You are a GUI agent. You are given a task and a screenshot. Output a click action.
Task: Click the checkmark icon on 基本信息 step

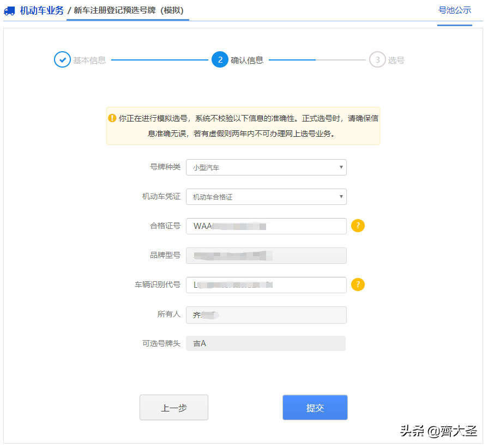coord(63,59)
